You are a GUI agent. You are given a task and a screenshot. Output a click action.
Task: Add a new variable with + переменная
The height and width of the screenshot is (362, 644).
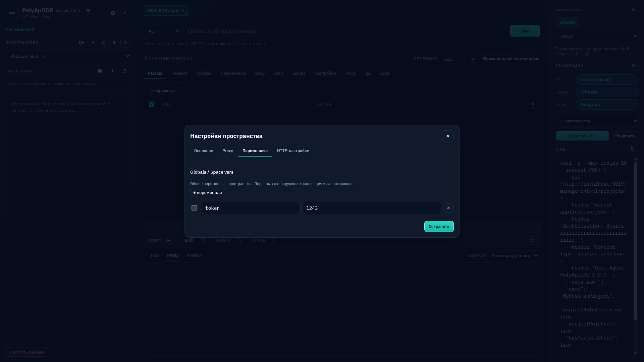[207, 193]
